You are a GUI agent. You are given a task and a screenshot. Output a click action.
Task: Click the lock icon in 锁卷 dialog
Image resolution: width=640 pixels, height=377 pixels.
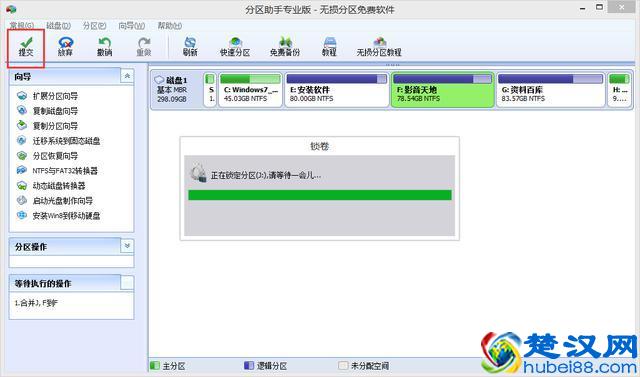pyautogui.click(x=199, y=173)
